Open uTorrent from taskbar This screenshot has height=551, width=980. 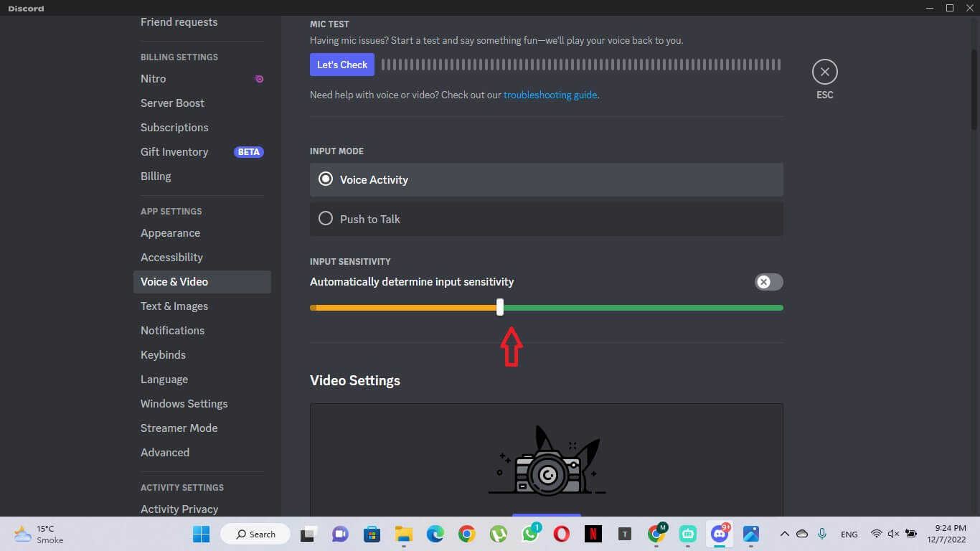pyautogui.click(x=499, y=534)
